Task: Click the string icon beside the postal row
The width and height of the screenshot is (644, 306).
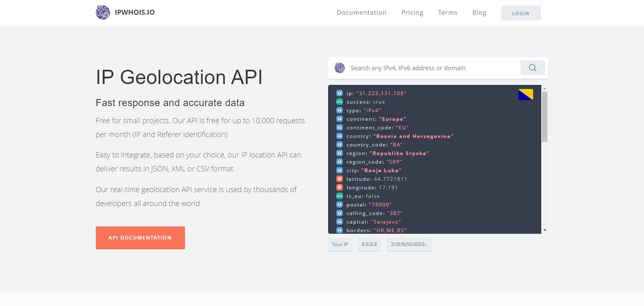Action: click(340, 204)
